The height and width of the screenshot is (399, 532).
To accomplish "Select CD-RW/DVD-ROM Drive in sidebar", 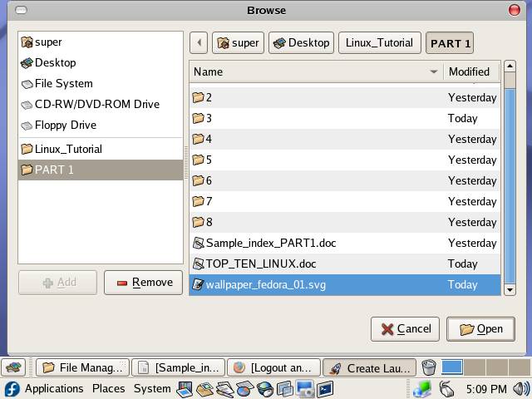I will point(96,105).
